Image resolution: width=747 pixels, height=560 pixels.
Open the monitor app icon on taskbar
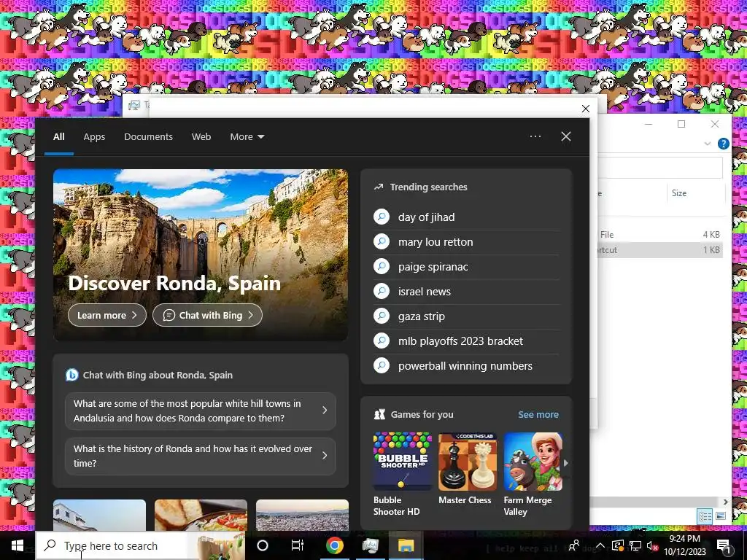pos(370,545)
